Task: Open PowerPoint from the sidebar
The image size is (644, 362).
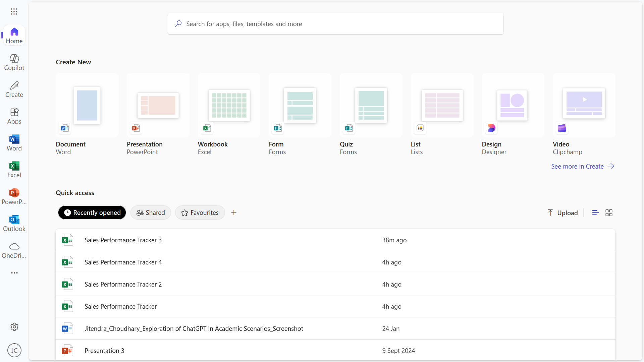Action: click(x=14, y=196)
